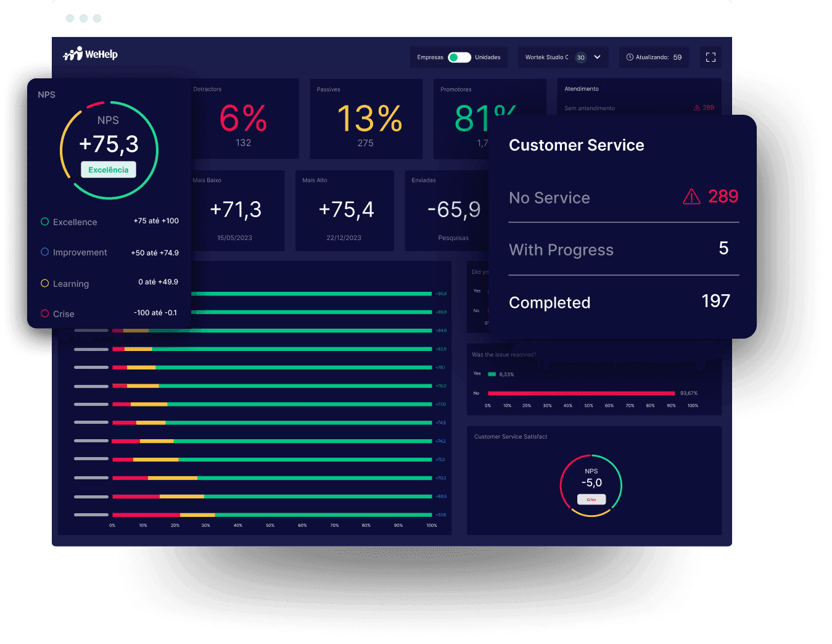Click the 30 counter badge in the studio selector
The image size is (832, 644).
pos(580,57)
